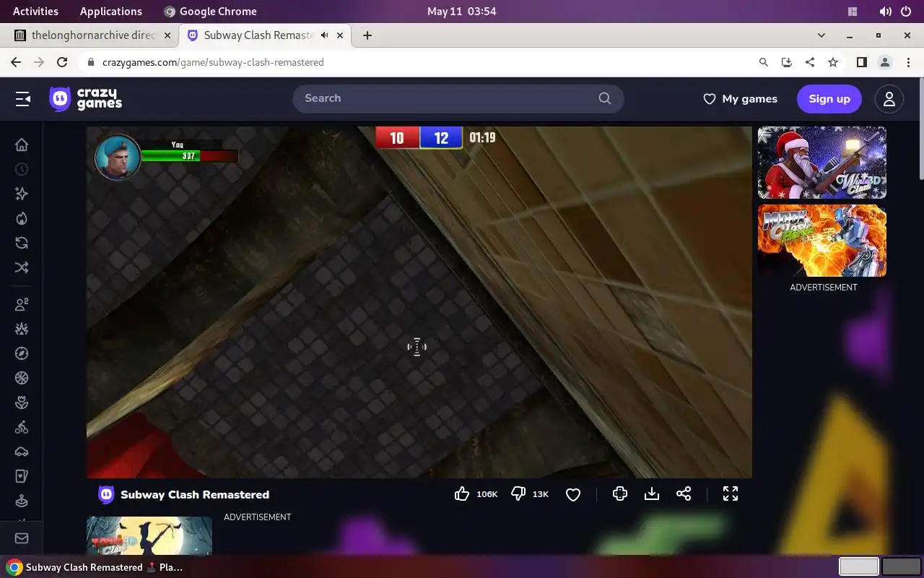The height and width of the screenshot is (578, 924).
Task: Click the puzzle-piece icon below the game
Action: pyautogui.click(x=619, y=493)
